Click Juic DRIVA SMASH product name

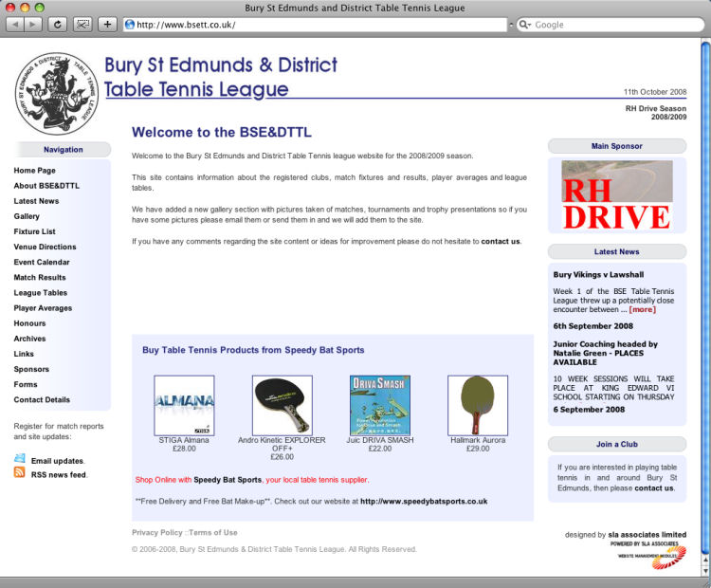click(x=380, y=440)
